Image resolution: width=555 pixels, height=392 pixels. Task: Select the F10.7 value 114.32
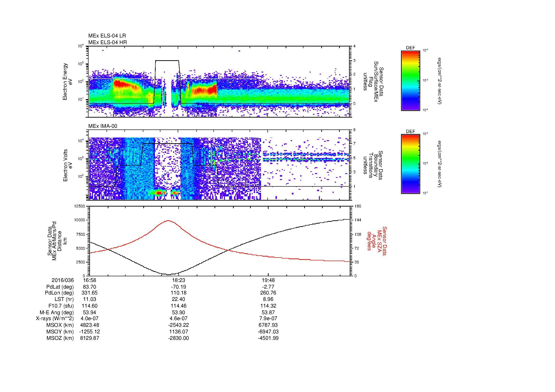(x=268, y=306)
